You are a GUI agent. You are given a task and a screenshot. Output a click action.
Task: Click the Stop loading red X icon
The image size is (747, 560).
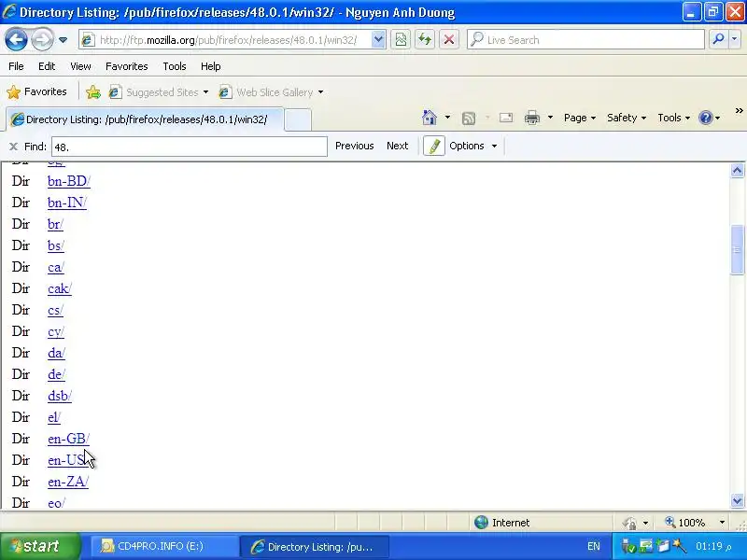[x=449, y=40]
